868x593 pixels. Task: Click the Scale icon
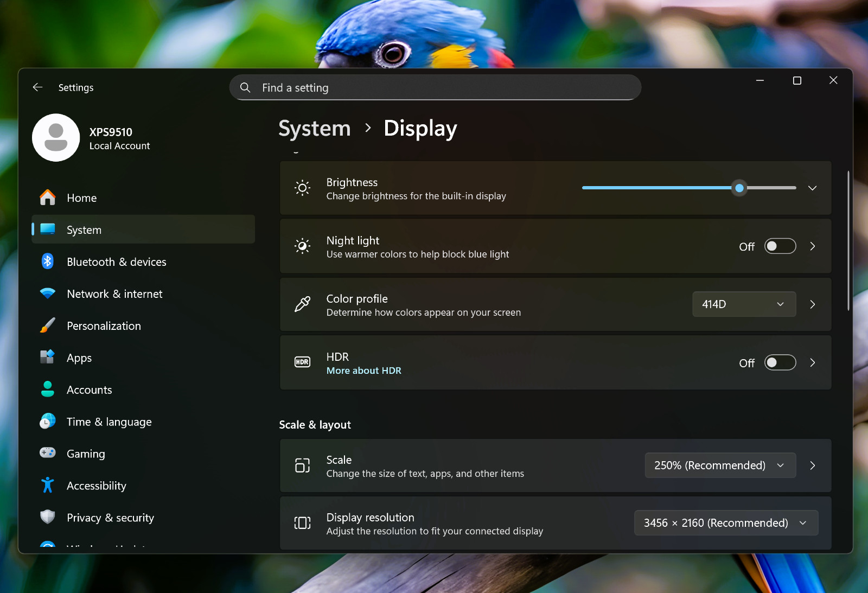tap(303, 466)
